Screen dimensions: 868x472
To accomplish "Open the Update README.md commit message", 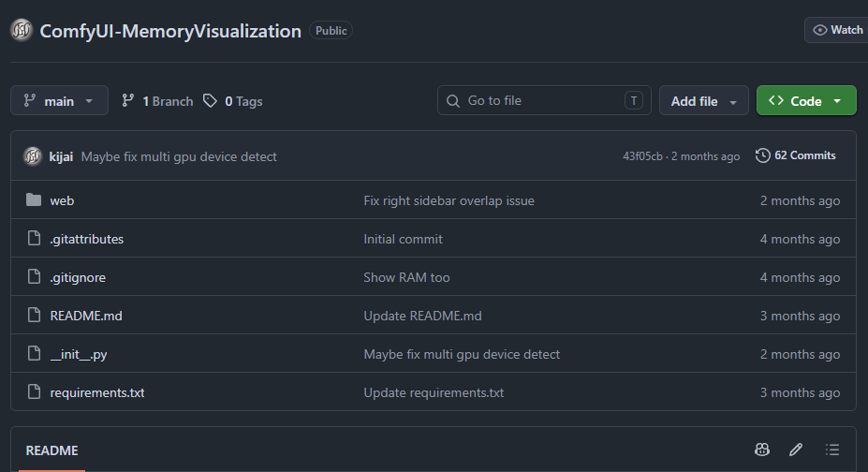I will 423,316.
